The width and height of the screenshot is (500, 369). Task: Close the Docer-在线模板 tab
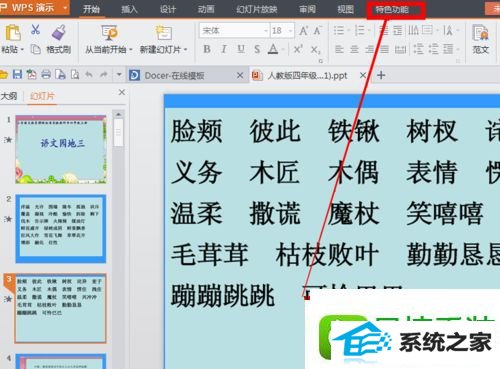tap(240, 76)
